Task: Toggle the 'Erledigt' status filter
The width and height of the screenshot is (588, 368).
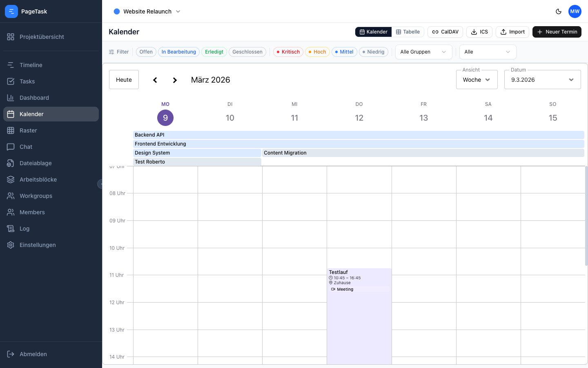Action: [x=214, y=52]
